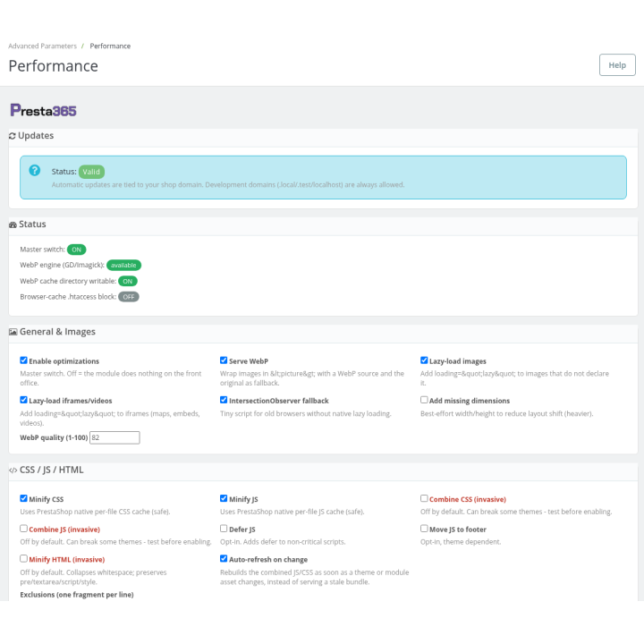
Task: Check the Defer JS option
Action: [x=224, y=529]
